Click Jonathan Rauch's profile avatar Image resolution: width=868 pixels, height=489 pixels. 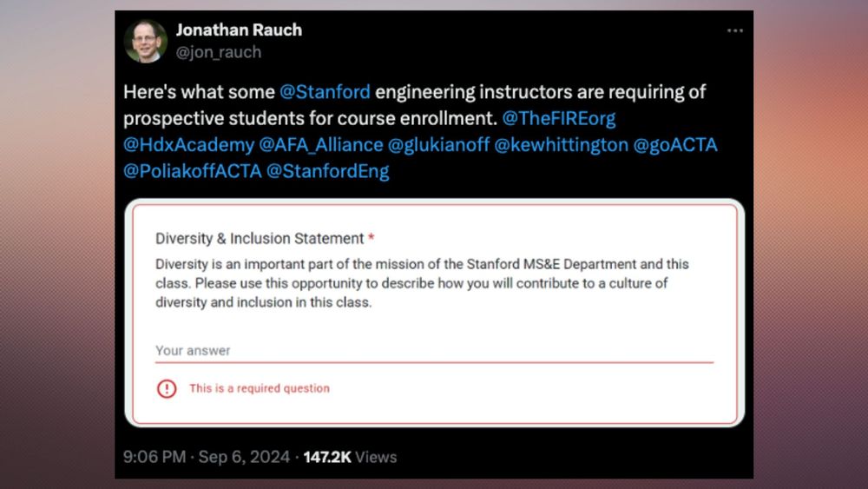pos(145,41)
